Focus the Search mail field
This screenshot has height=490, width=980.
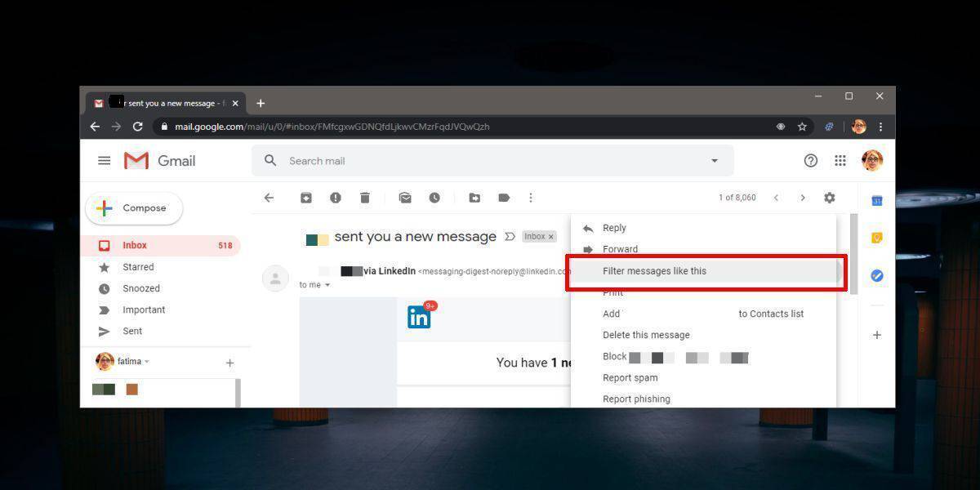[x=492, y=161]
